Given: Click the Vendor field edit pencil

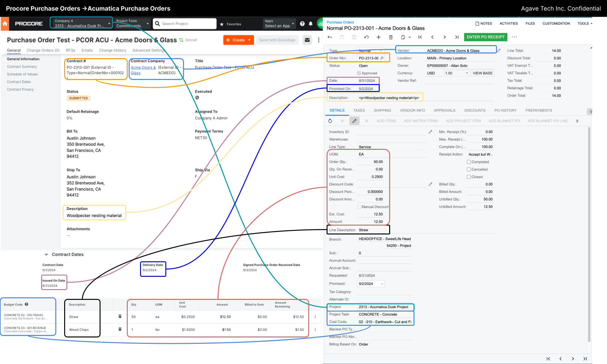Looking at the screenshot, I should click(499, 50).
